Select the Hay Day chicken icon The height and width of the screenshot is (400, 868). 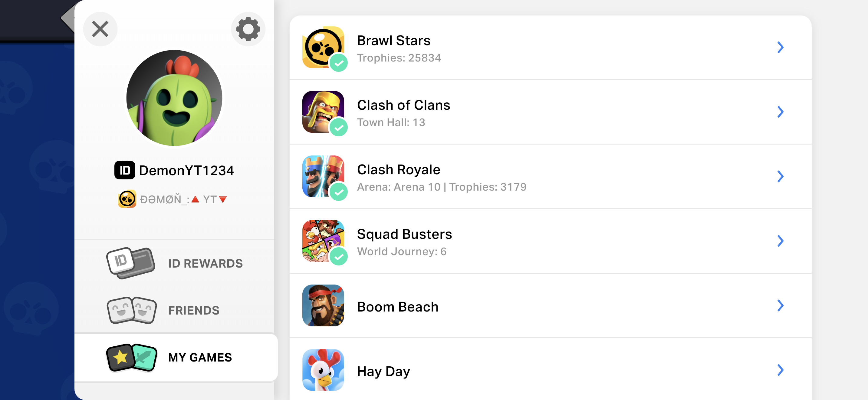pyautogui.click(x=323, y=370)
